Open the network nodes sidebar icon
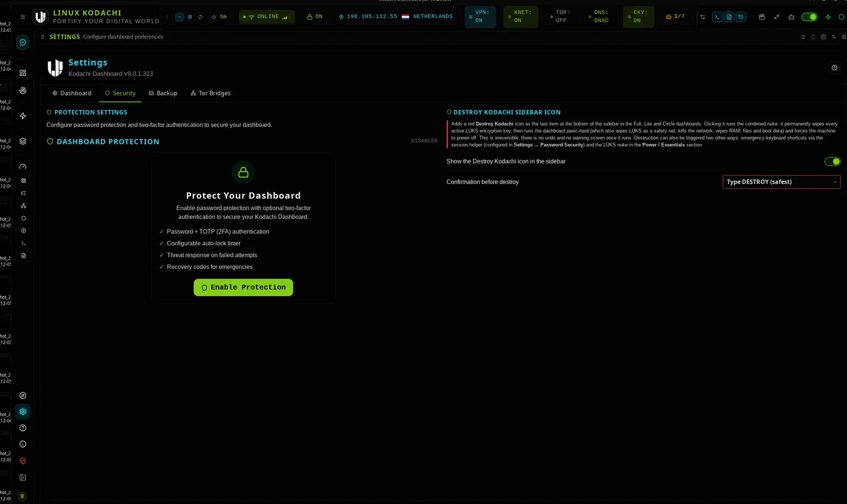Image resolution: width=847 pixels, height=504 pixels. [x=23, y=206]
